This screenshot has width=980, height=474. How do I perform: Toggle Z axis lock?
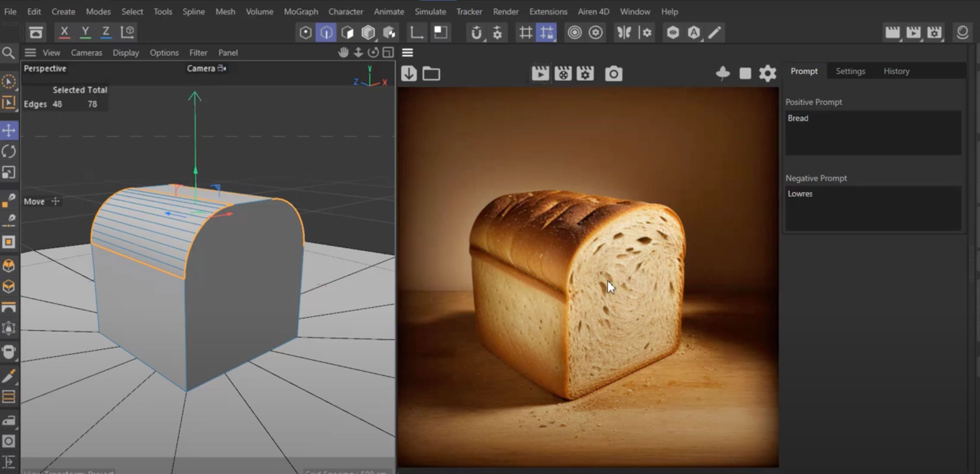pos(106,32)
